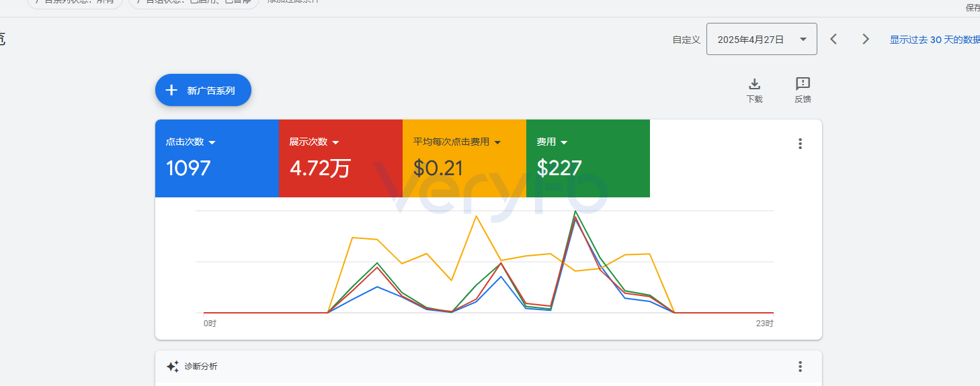This screenshot has width=980, height=386.
Task: Select the yellow $0.21 CPC card
Action: click(x=464, y=158)
